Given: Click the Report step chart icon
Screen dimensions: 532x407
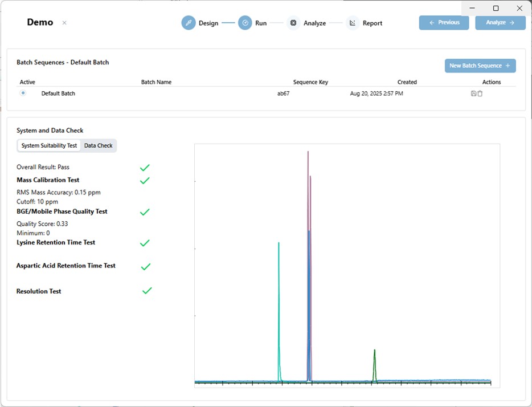Looking at the screenshot, I should tap(353, 23).
